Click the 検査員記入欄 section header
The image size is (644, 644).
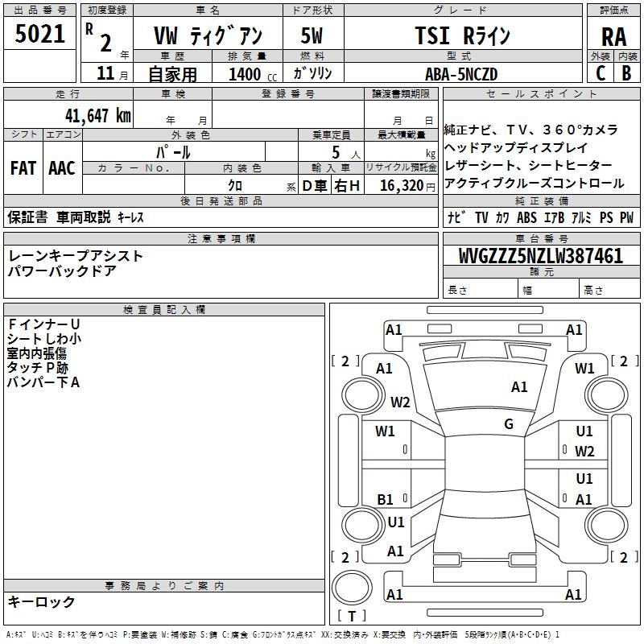[164, 310]
